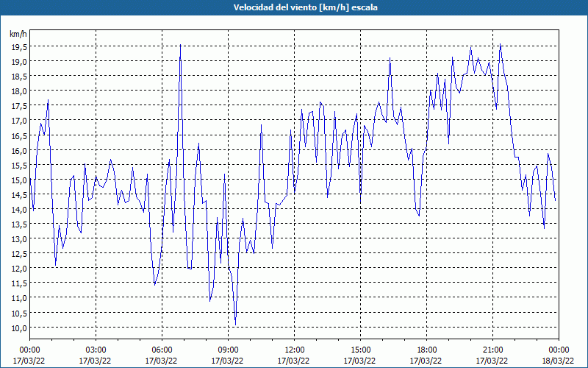Pick the '13,0' y-axis value

[18, 239]
